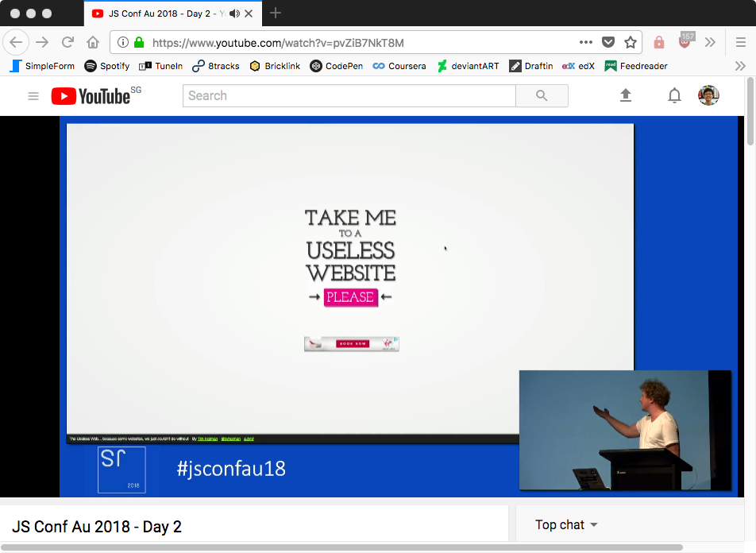Click the horizontal page scrollbar
756x553 pixels.
point(341,547)
